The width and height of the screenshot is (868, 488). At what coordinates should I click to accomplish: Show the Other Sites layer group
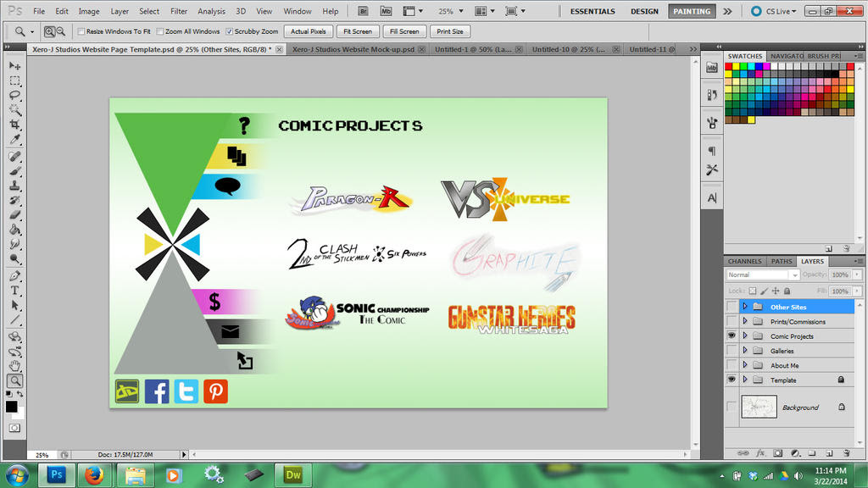[x=732, y=307]
